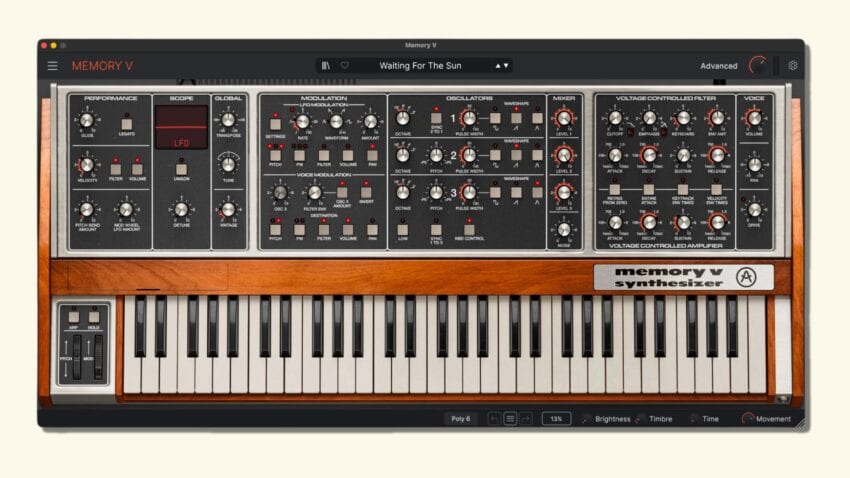
Task: Toggle the Hold button beside keyboard
Action: 94,316
